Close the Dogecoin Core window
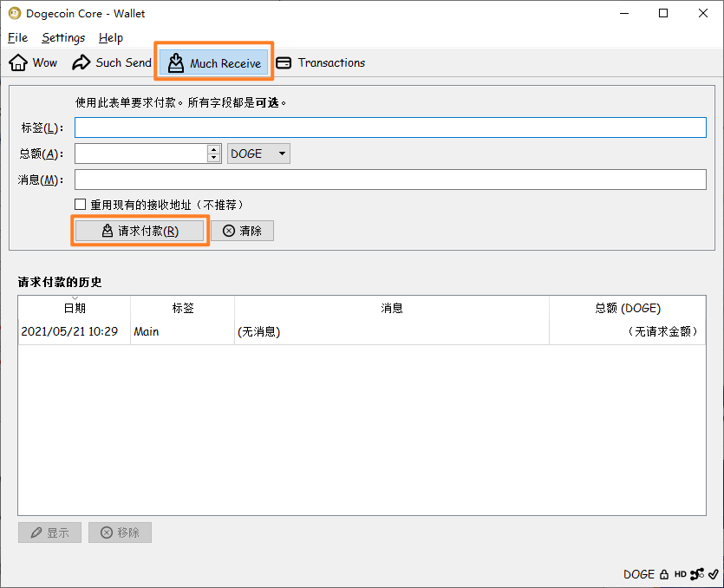 (703, 13)
